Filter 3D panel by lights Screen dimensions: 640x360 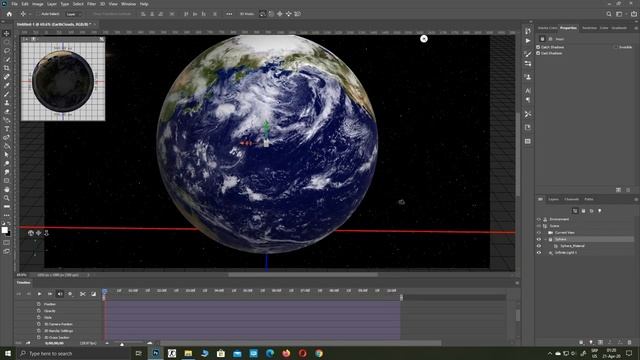(x=600, y=211)
